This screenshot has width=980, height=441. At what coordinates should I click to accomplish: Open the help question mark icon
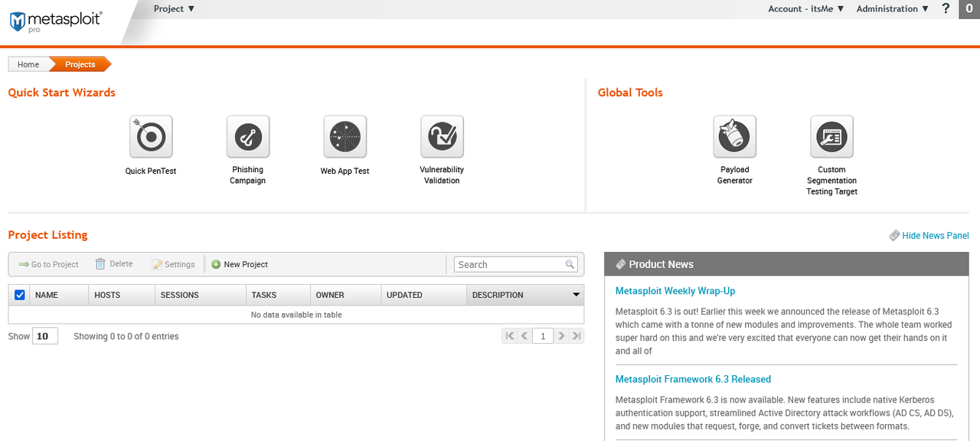tap(946, 8)
